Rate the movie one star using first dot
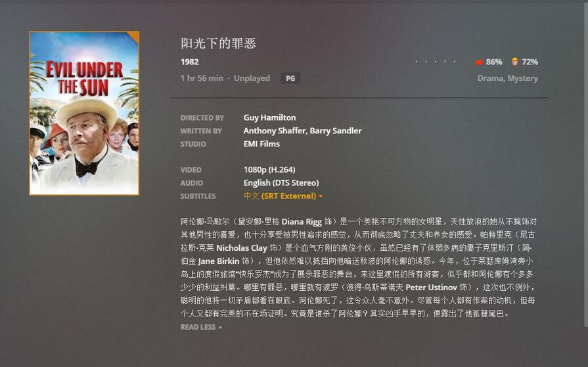The image size is (588, 367). (417, 62)
